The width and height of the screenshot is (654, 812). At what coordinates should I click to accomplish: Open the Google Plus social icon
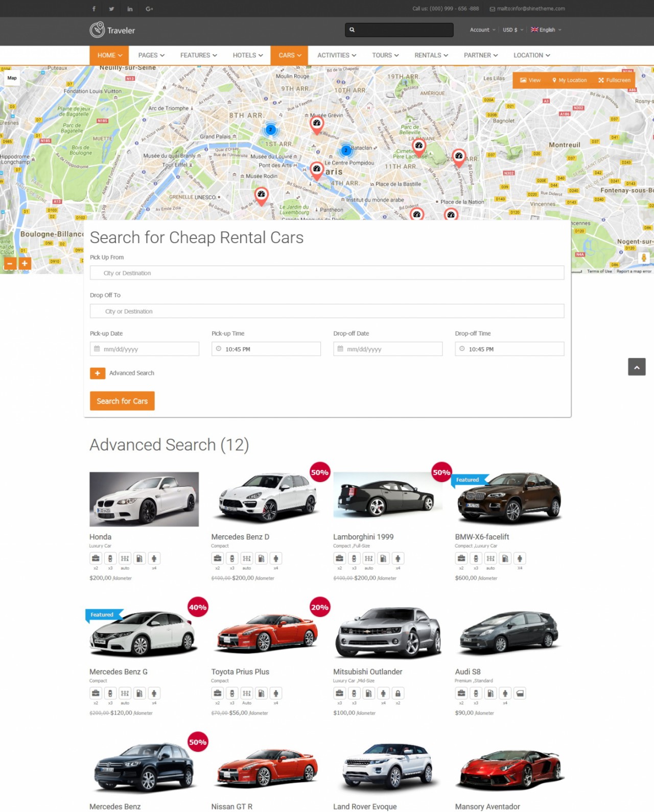[149, 9]
